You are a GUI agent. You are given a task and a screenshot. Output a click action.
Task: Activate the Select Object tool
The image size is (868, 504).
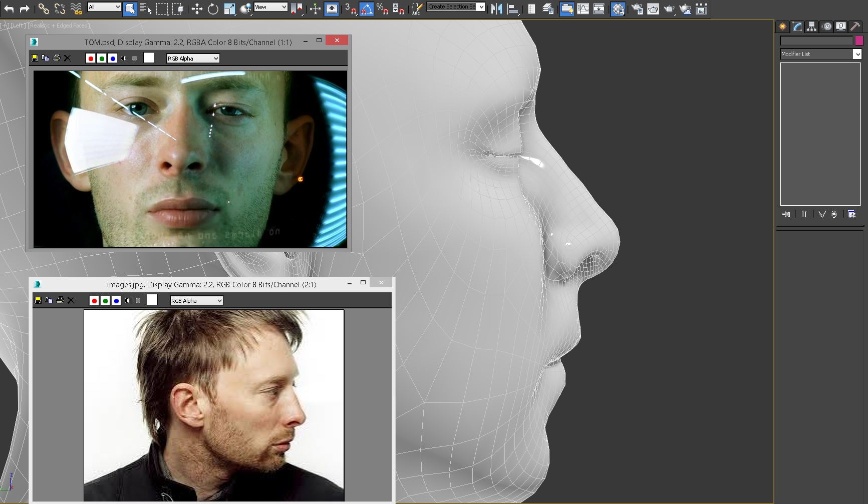(x=130, y=9)
